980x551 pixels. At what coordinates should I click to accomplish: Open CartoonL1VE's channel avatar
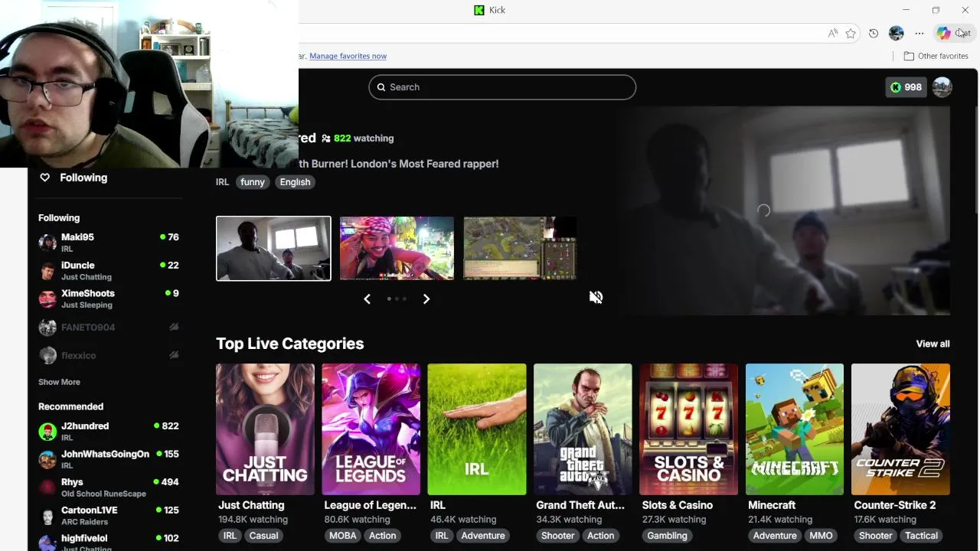point(47,516)
